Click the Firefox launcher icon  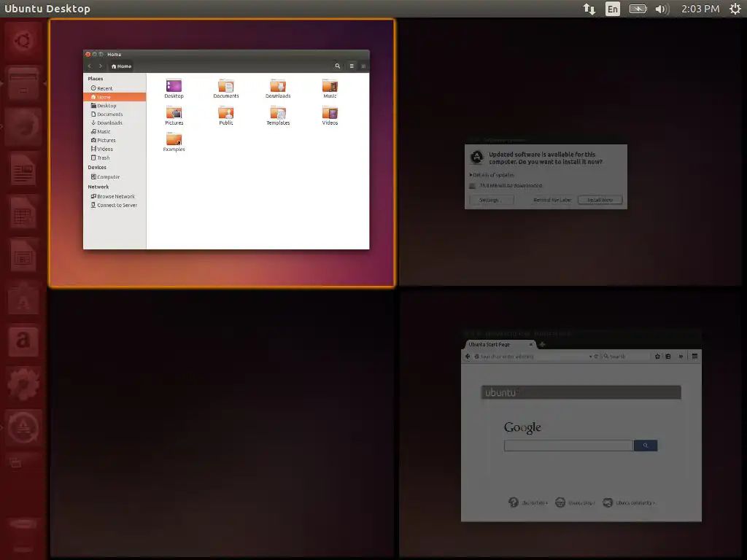(23, 127)
